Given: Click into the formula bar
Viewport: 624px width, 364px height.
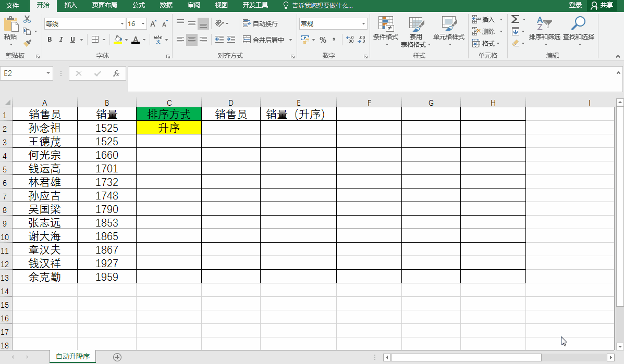Looking at the screenshot, I should 372,79.
